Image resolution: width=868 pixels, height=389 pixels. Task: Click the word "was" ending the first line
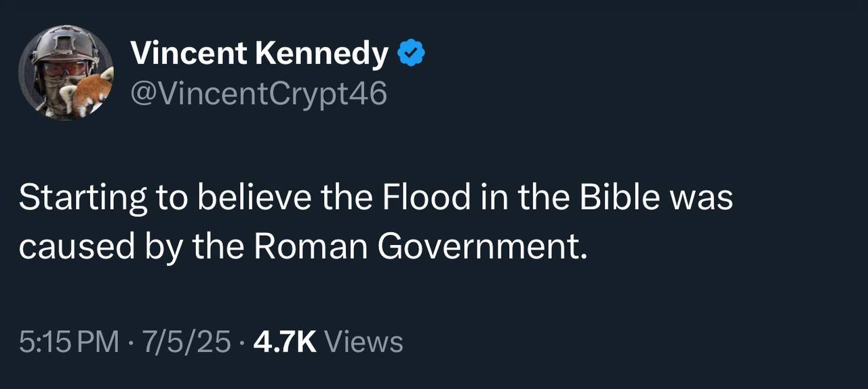point(701,198)
